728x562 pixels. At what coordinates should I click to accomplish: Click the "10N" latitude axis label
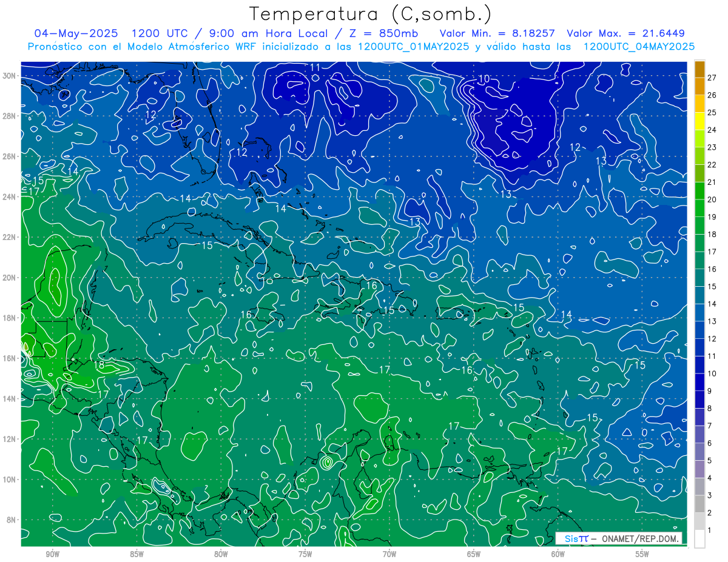point(9,479)
